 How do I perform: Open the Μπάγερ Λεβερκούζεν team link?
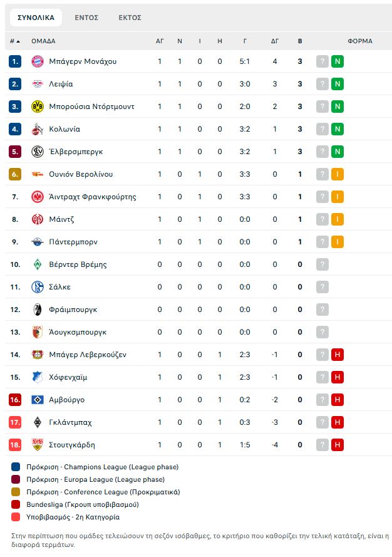click(x=88, y=355)
